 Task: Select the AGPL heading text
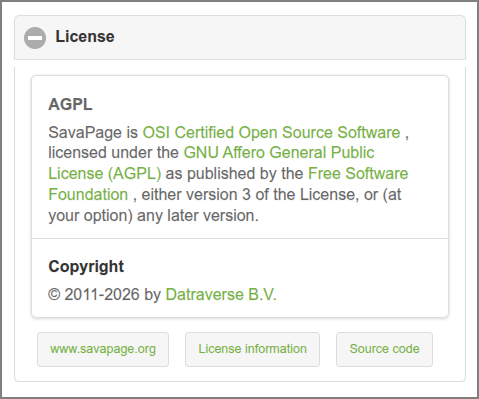(x=70, y=104)
